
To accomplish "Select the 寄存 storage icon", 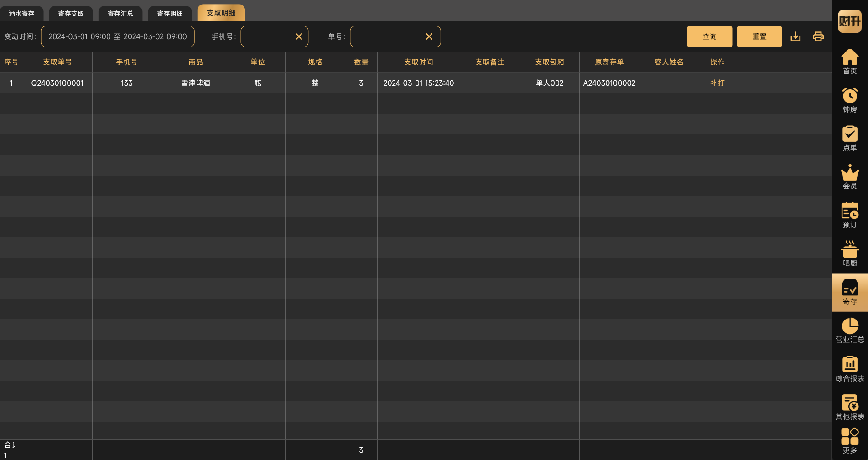I will tap(850, 292).
